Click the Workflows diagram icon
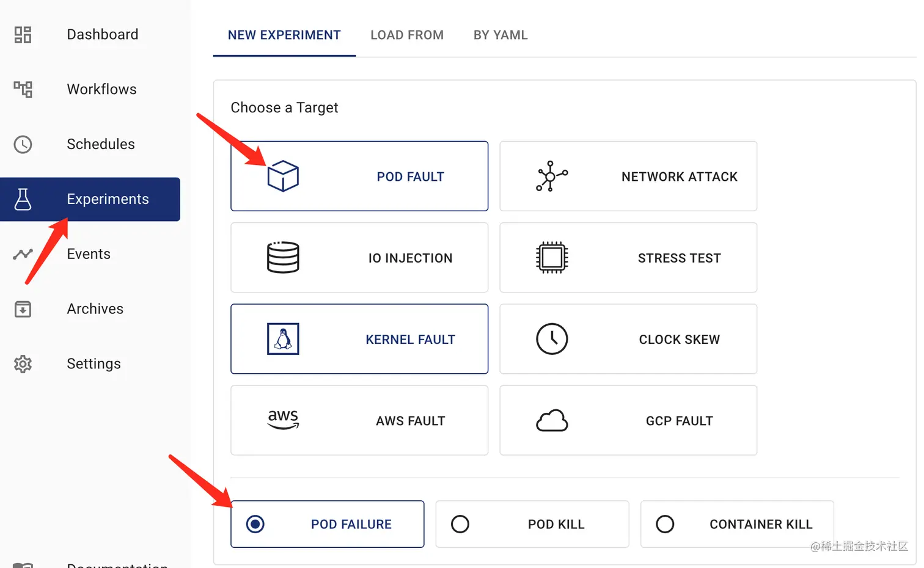This screenshot has height=568, width=924. 23,89
